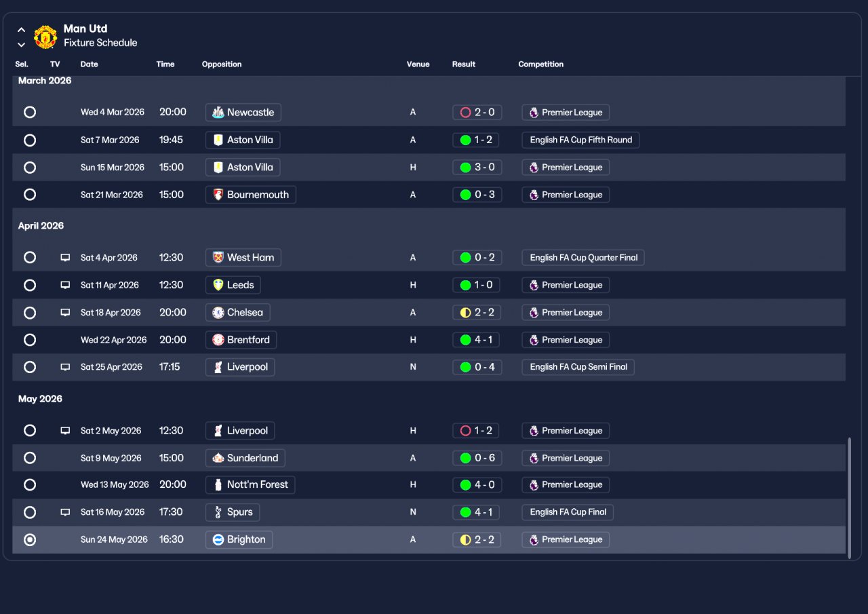Click the down chevron beside Man Utd
This screenshot has height=614, width=868.
point(21,45)
